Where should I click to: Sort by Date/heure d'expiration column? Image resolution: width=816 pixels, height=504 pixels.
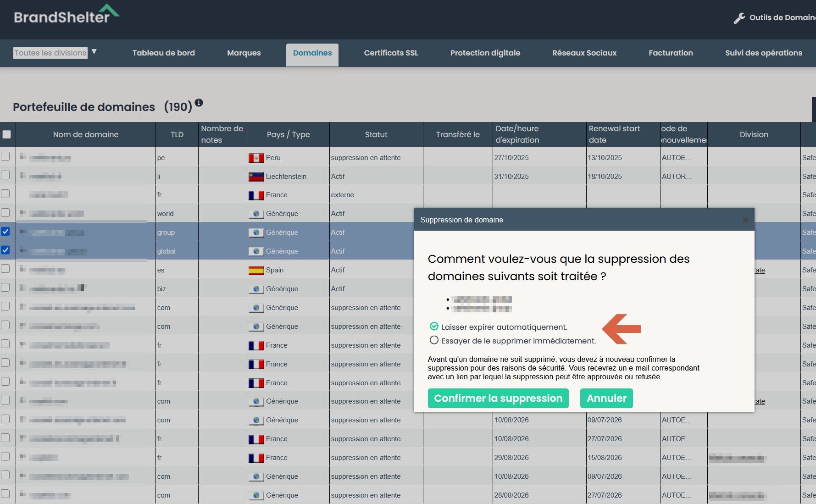[x=539, y=134]
